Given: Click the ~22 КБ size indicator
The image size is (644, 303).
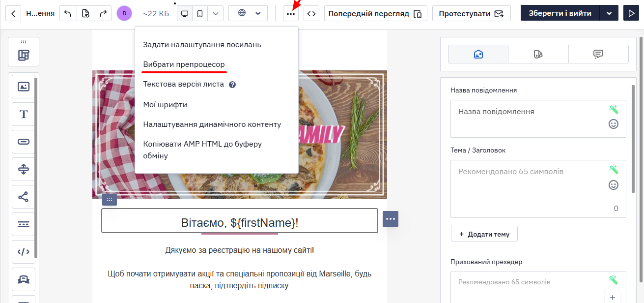Looking at the screenshot, I should pos(156,13).
